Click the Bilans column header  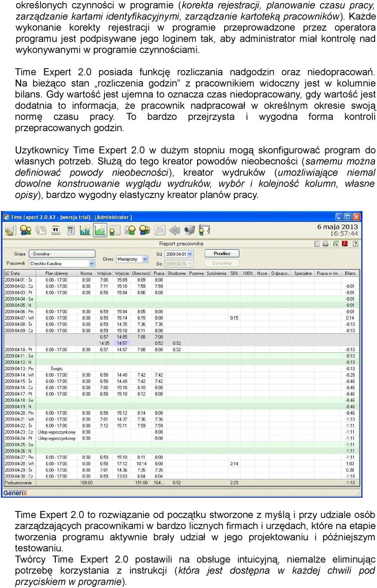[350, 273]
